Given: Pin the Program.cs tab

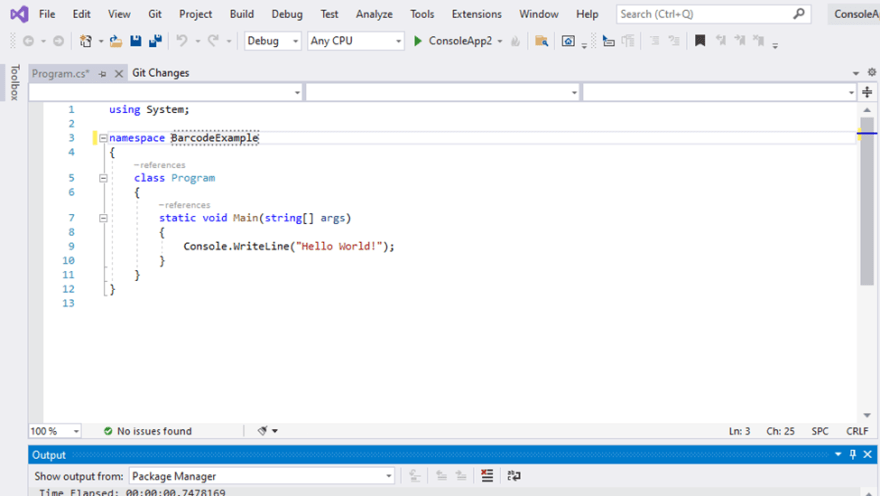Looking at the screenshot, I should (102, 74).
